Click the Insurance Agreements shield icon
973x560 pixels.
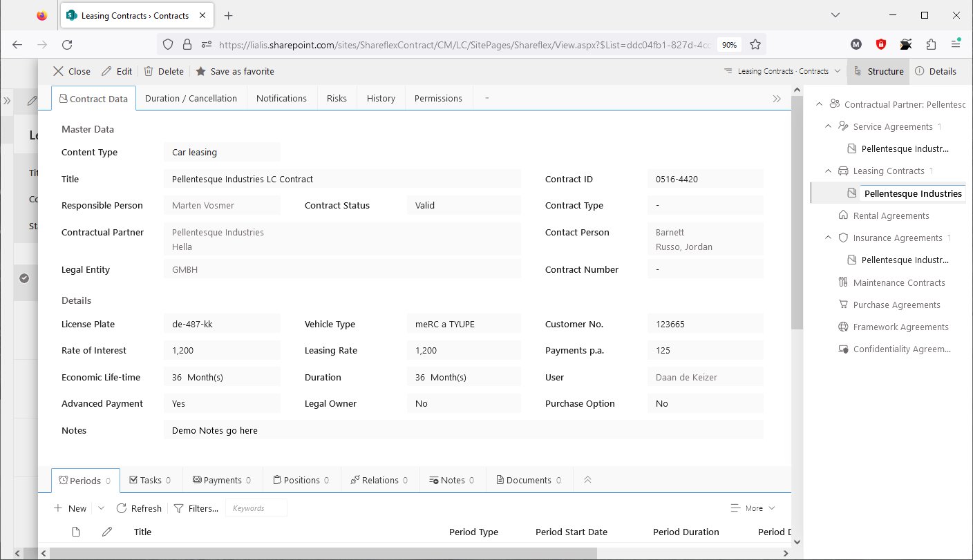pos(842,238)
